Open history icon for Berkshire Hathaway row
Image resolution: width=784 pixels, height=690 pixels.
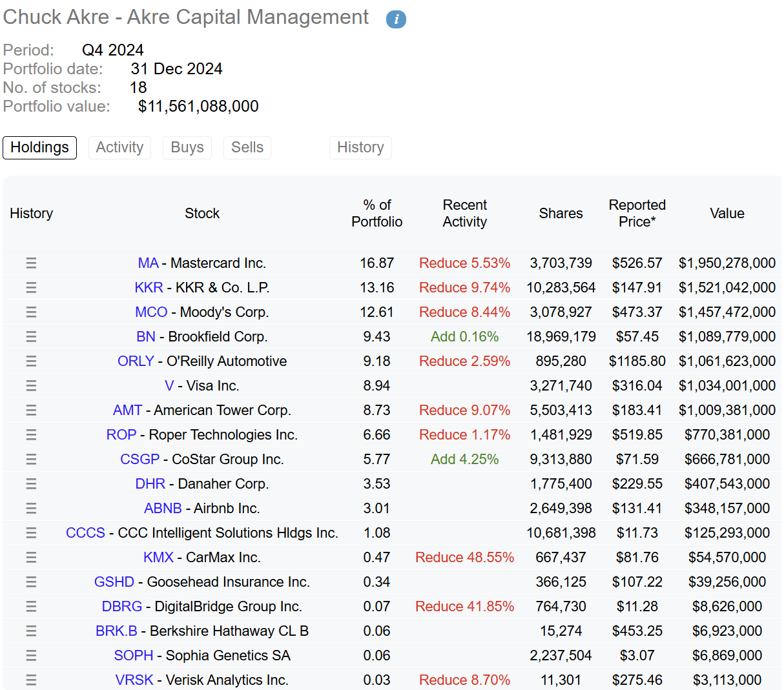pos(31,631)
